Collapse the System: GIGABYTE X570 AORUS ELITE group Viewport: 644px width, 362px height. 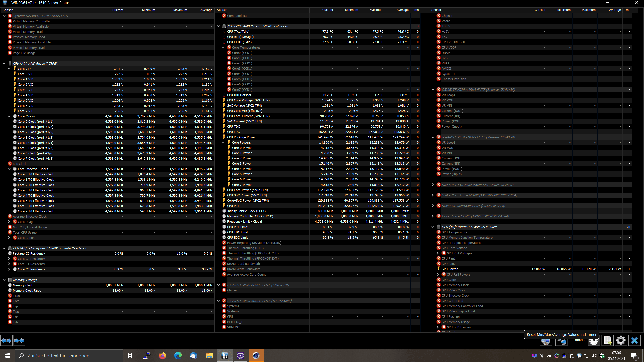pos(4,16)
